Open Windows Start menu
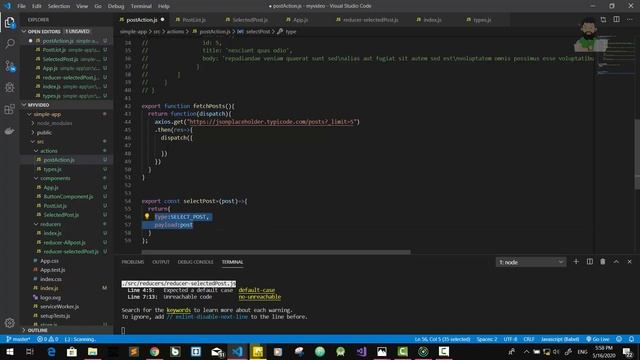Screen dimensions: 640x360 point(9,351)
